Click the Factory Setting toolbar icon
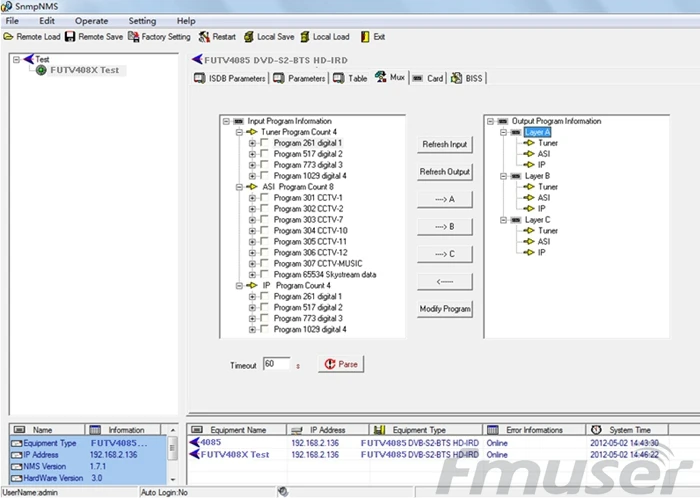The height and width of the screenshot is (498, 700). (x=133, y=37)
